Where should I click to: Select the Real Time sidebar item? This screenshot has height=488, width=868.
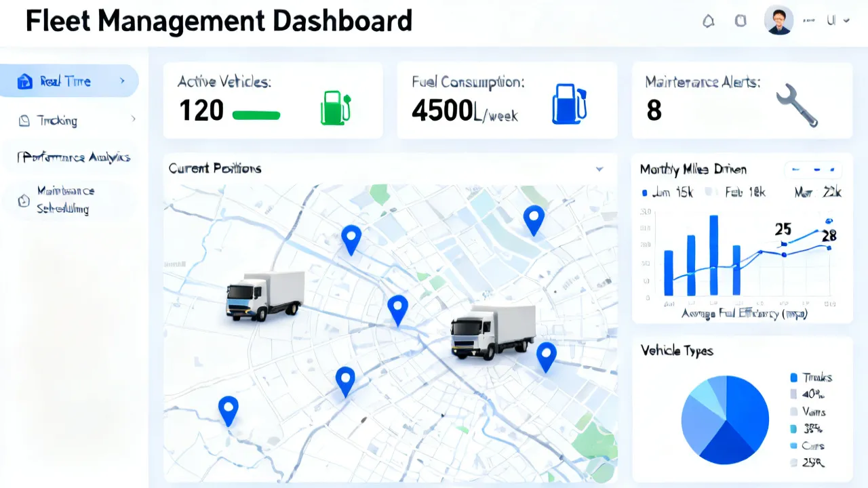click(69, 81)
